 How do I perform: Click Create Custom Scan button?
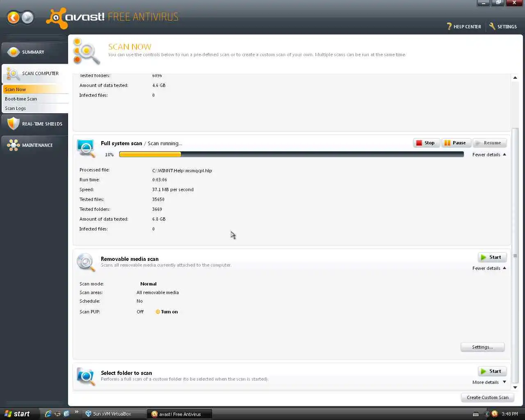point(487,397)
